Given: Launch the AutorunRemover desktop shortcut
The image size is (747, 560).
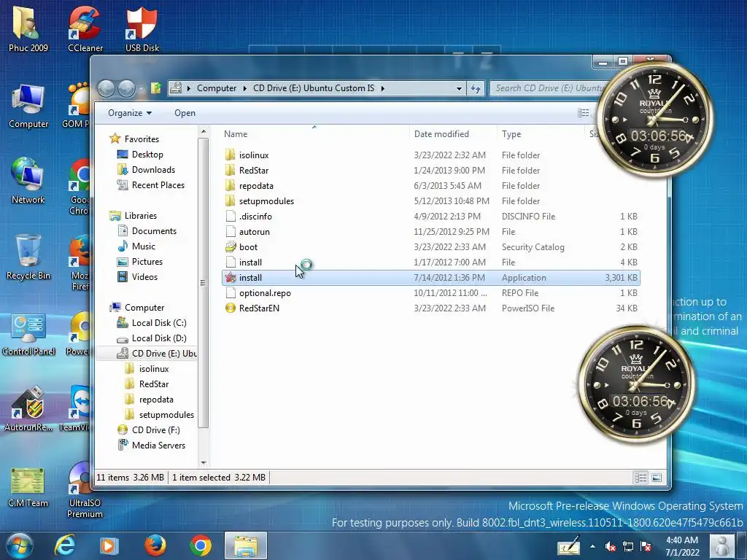Looking at the screenshot, I should coord(28,408).
